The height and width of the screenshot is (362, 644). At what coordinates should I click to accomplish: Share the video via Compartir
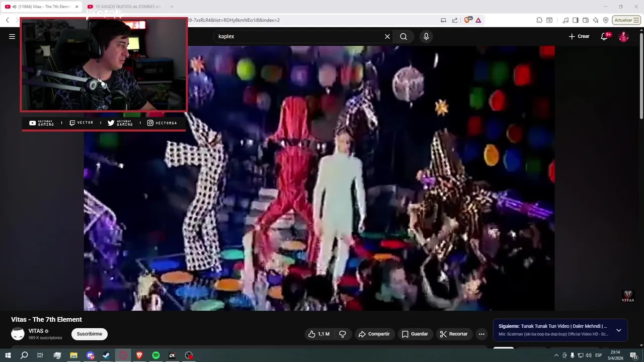pyautogui.click(x=374, y=334)
